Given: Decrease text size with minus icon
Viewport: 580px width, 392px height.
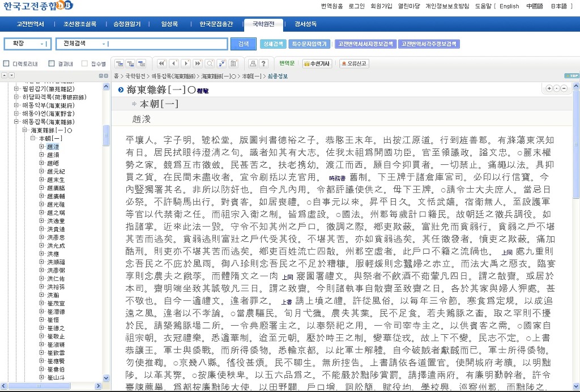Looking at the screenshot, I should pos(564,88).
